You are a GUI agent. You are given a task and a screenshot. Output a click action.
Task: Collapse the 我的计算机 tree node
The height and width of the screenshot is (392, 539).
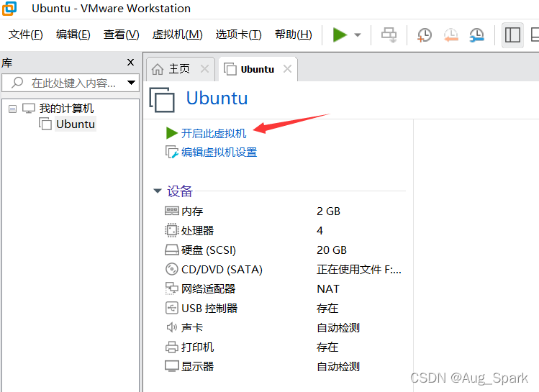pyautogui.click(x=13, y=109)
